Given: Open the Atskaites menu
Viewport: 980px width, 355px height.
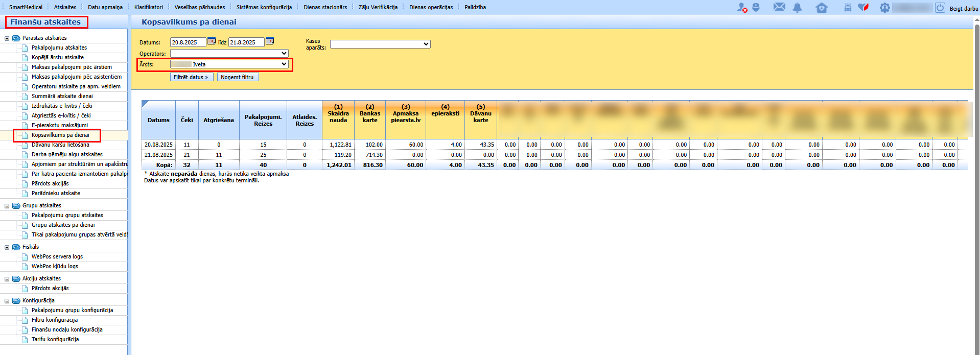Looking at the screenshot, I should [x=65, y=7].
